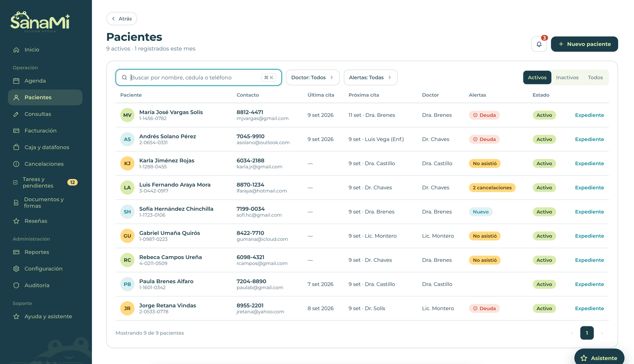Click the Reseñas star icon
634x364 pixels.
pyautogui.click(x=16, y=221)
